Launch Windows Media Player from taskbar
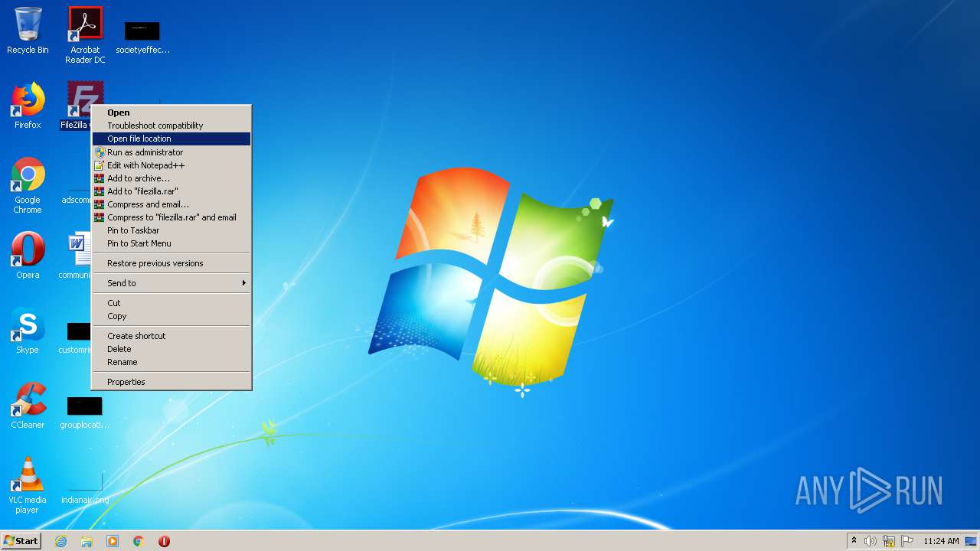980x551 pixels. [113, 541]
